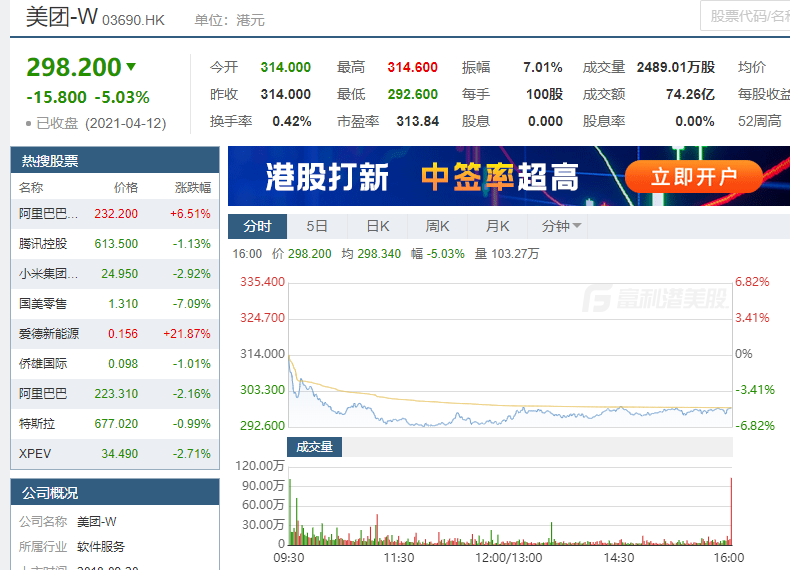
Task: Click the green down-arrow beside price 298.200
Action: (131, 66)
